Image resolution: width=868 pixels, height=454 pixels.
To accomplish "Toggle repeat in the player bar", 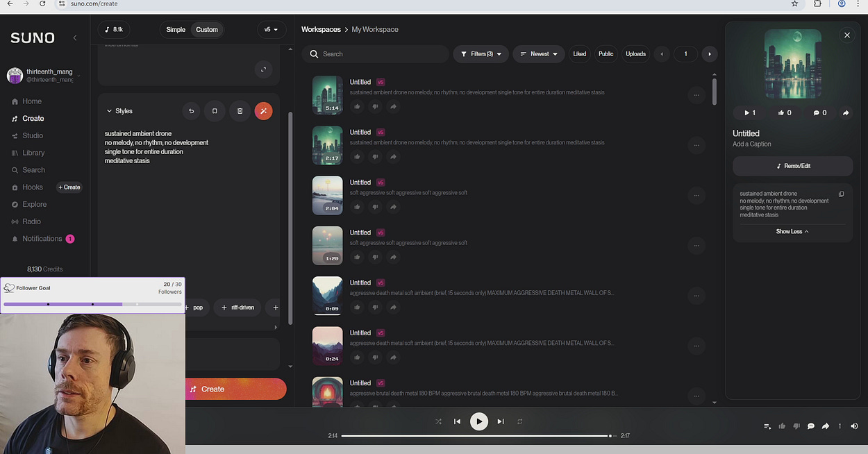I will pyautogui.click(x=519, y=421).
